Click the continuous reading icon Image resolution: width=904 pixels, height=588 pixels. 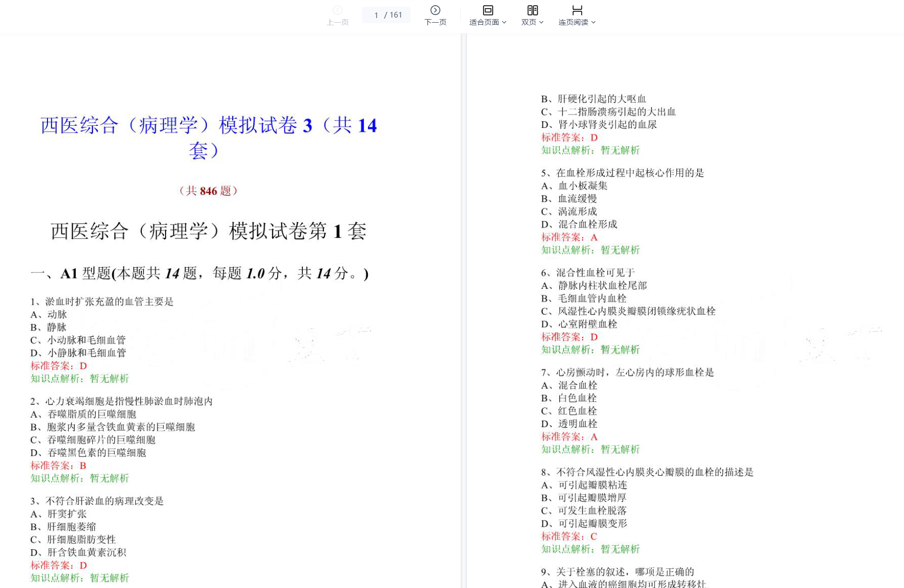[x=577, y=10]
